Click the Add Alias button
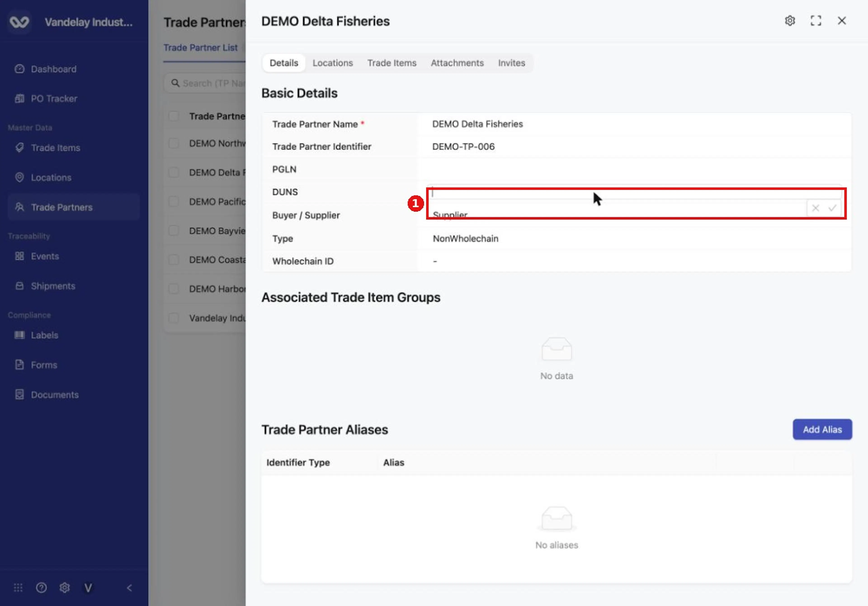 [x=822, y=430]
